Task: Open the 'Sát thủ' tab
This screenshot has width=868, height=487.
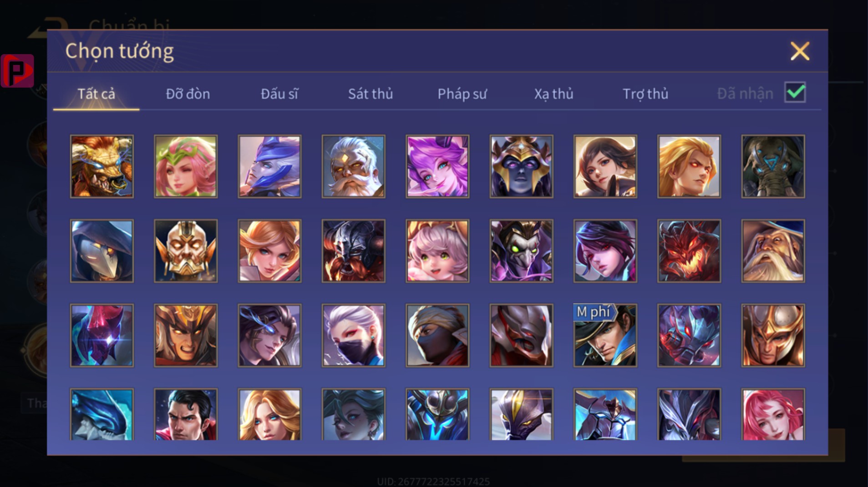Action: [371, 94]
